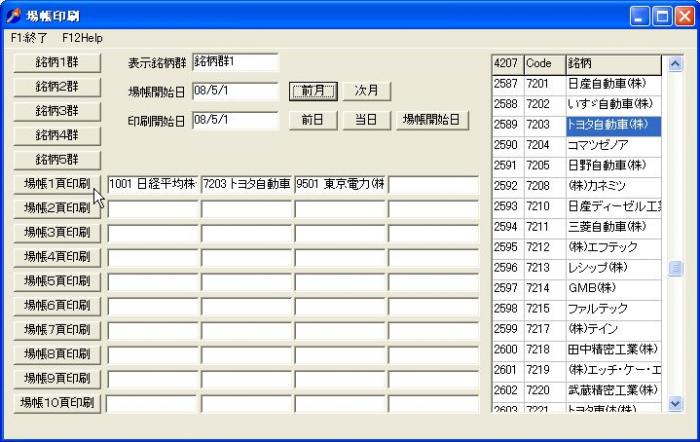Click the scroll up arrow in stock list
The width and height of the screenshot is (700, 442).
(x=674, y=63)
